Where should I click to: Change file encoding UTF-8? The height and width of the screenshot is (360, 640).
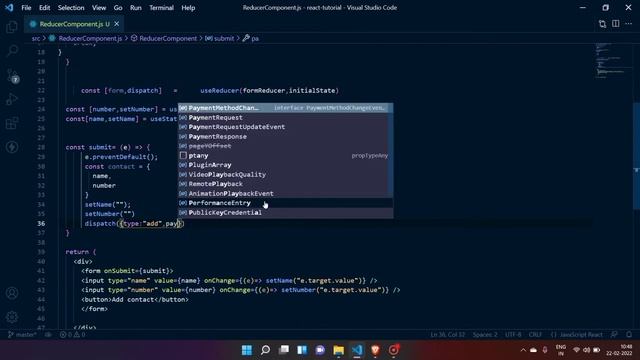coord(513,335)
